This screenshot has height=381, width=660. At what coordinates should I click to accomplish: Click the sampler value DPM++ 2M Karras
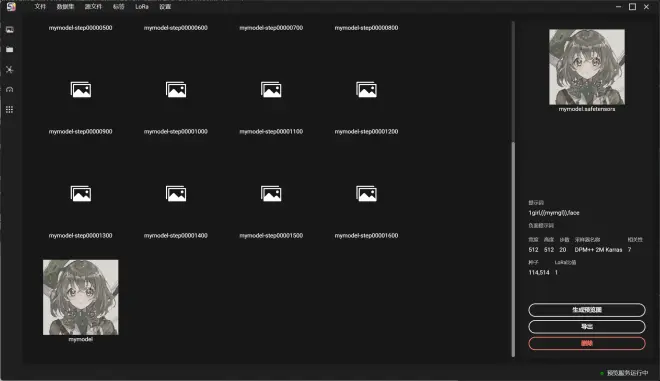pos(598,250)
